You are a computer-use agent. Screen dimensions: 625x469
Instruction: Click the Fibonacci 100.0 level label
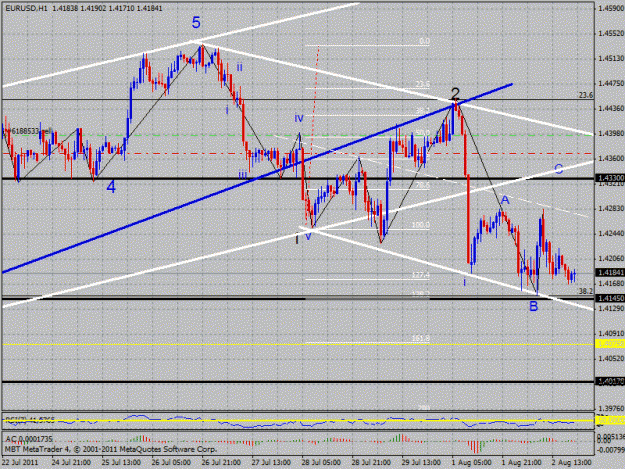(x=421, y=225)
